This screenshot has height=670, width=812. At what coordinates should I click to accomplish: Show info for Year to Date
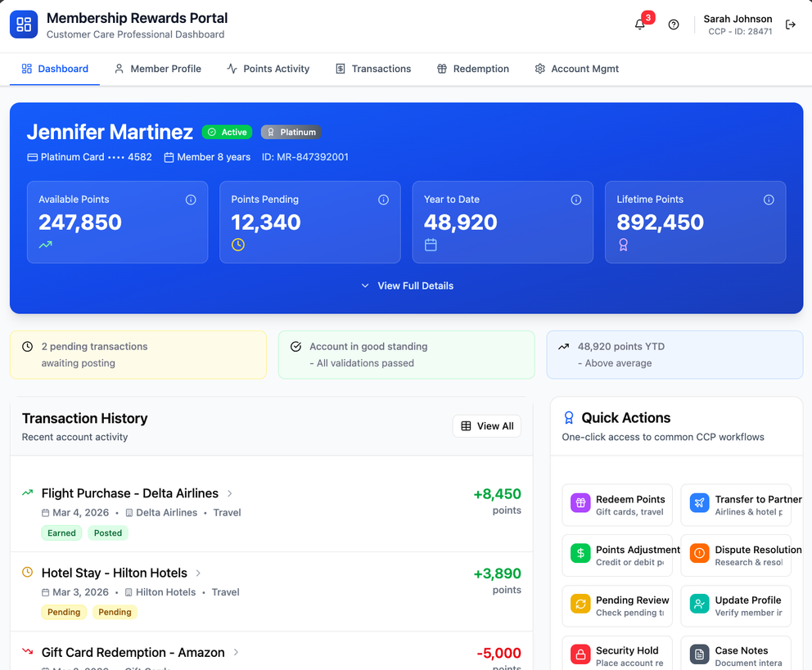[576, 200]
